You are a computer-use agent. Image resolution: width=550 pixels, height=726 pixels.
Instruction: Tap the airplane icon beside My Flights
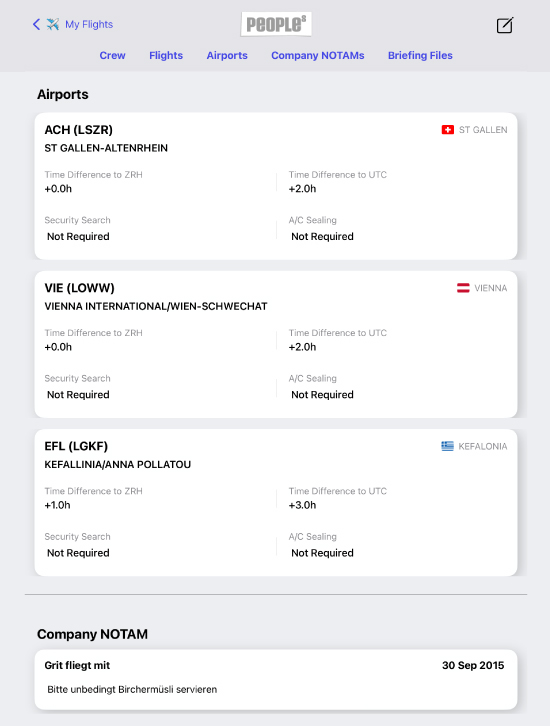53,24
